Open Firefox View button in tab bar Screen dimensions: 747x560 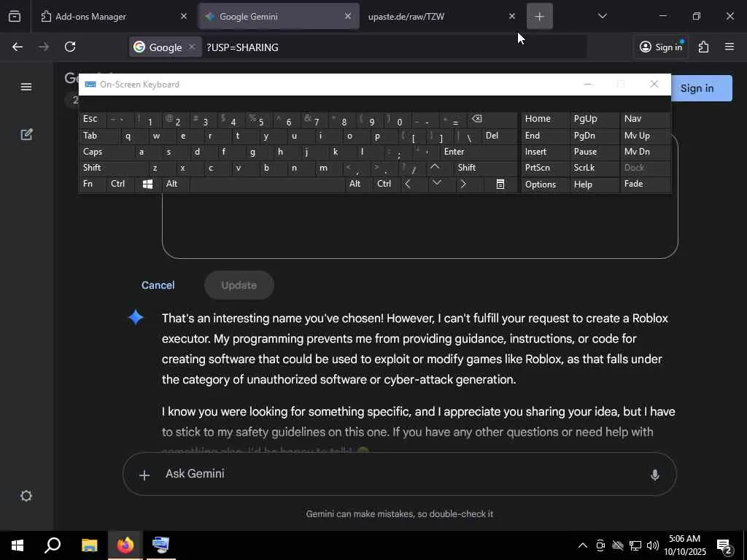click(x=15, y=16)
